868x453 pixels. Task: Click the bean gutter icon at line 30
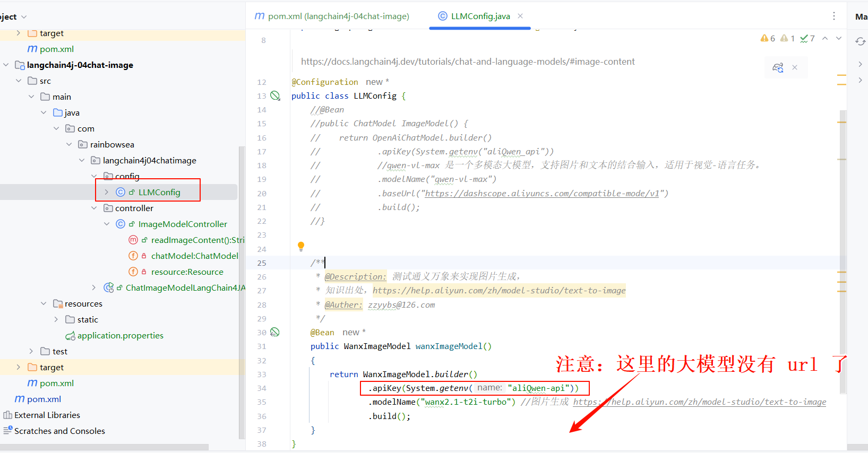(x=275, y=332)
